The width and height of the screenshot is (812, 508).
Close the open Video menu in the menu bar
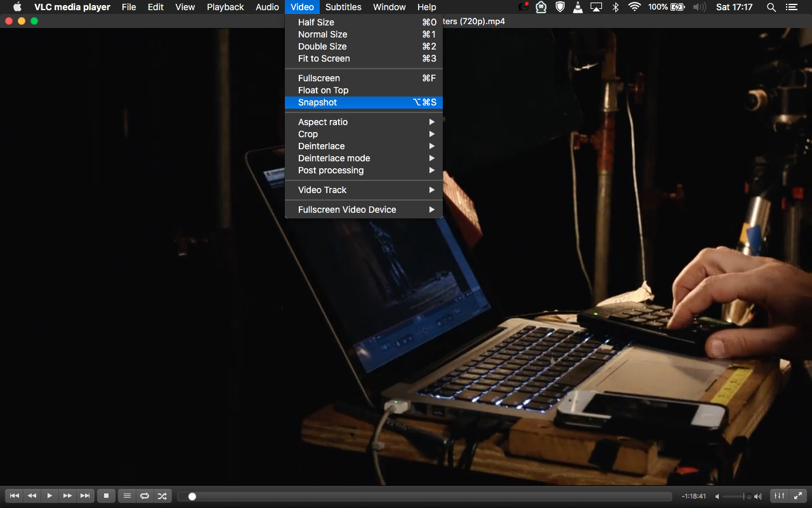pos(302,7)
